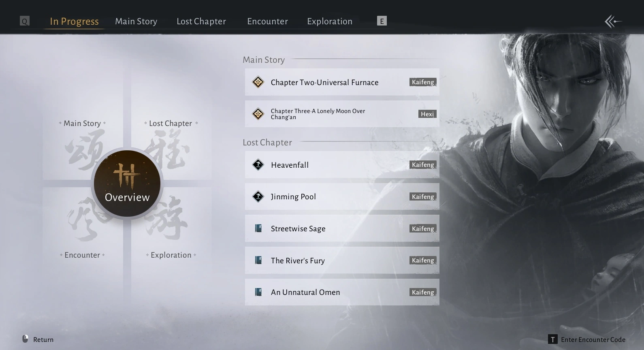Open Chapter Three·A Lonely Moon Over Chang'an
Screen dimensions: 644x350
[342, 114]
